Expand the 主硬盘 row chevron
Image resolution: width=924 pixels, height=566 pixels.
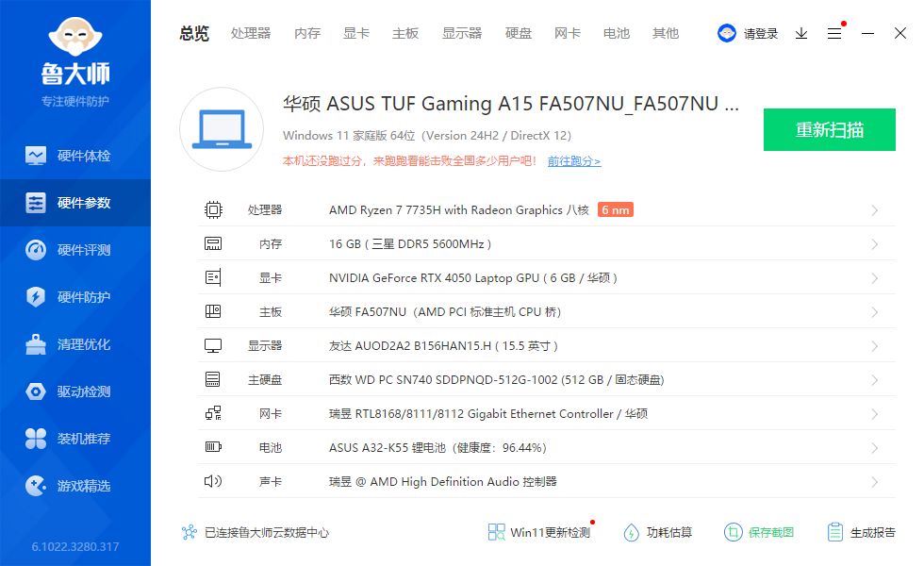tap(875, 380)
